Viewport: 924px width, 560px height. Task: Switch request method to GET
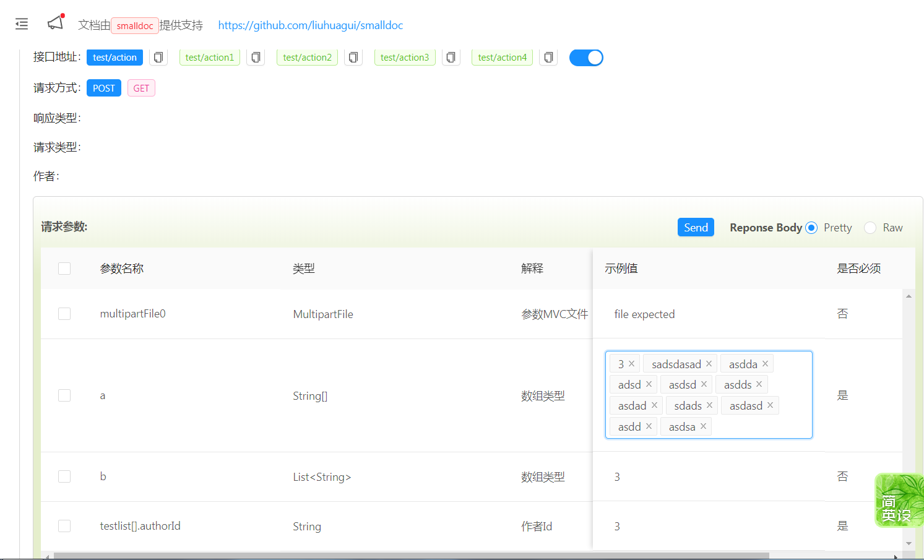tap(141, 88)
